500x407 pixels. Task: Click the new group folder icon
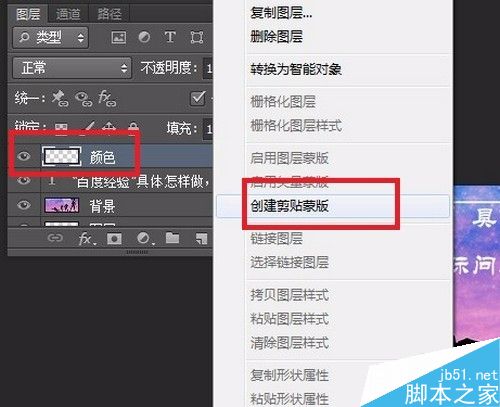tap(173, 238)
